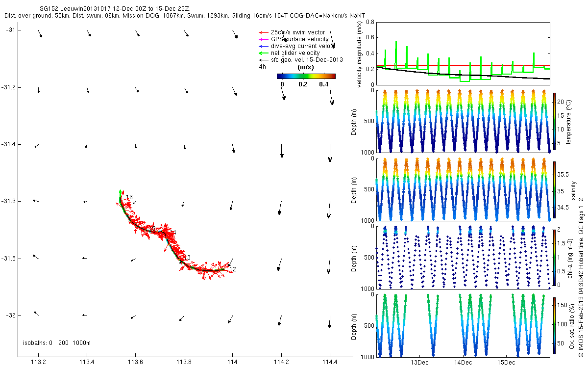The width and height of the screenshot is (588, 368).
Task: Click the magenta GPS surface velocity arrow
Action: pos(263,39)
